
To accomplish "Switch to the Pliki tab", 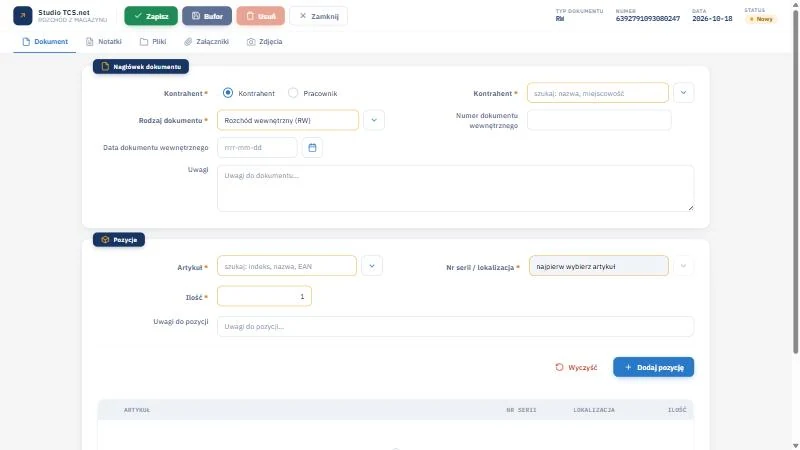I will coord(153,42).
